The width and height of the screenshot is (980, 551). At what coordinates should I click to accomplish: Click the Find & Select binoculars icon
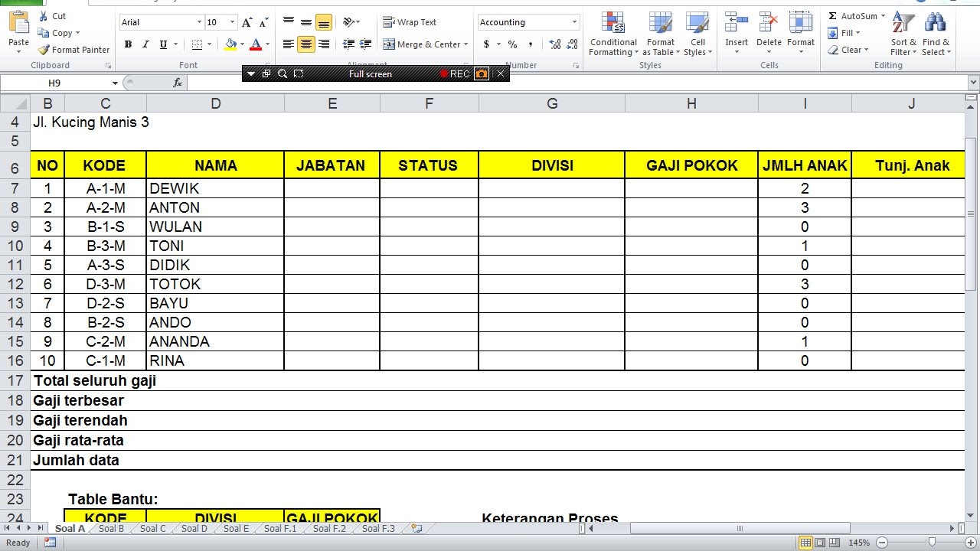tap(935, 23)
